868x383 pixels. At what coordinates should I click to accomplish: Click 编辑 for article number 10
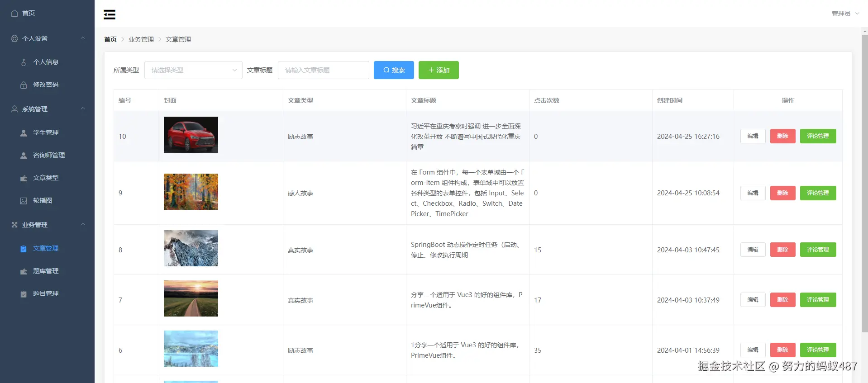(x=753, y=136)
